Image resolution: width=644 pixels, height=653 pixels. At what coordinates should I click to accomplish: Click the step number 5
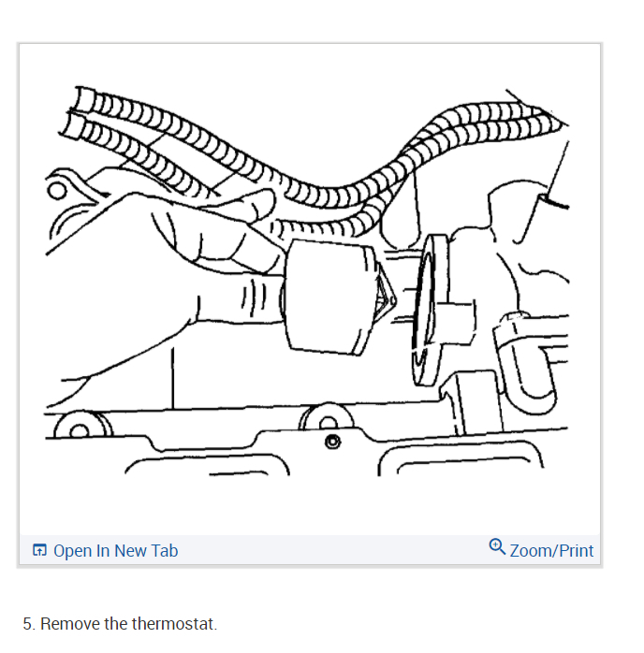[29, 624]
